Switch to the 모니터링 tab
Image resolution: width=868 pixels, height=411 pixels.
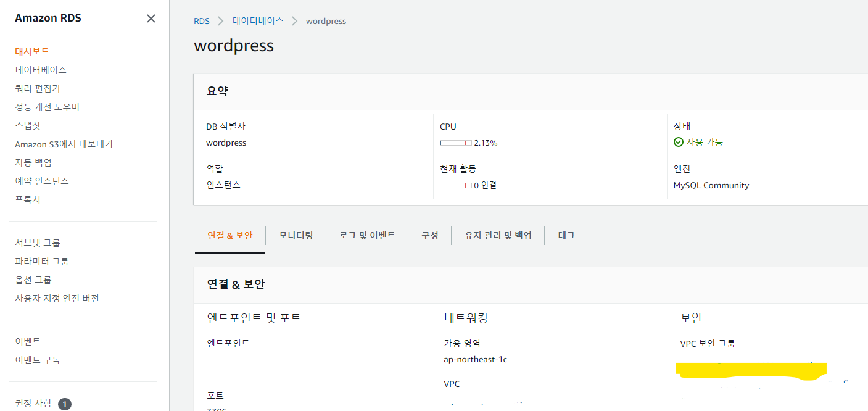[296, 235]
